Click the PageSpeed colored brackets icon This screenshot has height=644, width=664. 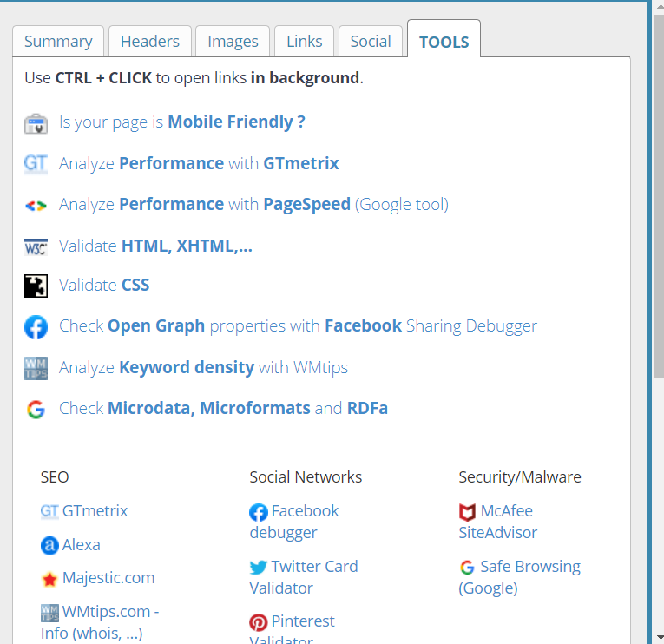[x=36, y=206]
